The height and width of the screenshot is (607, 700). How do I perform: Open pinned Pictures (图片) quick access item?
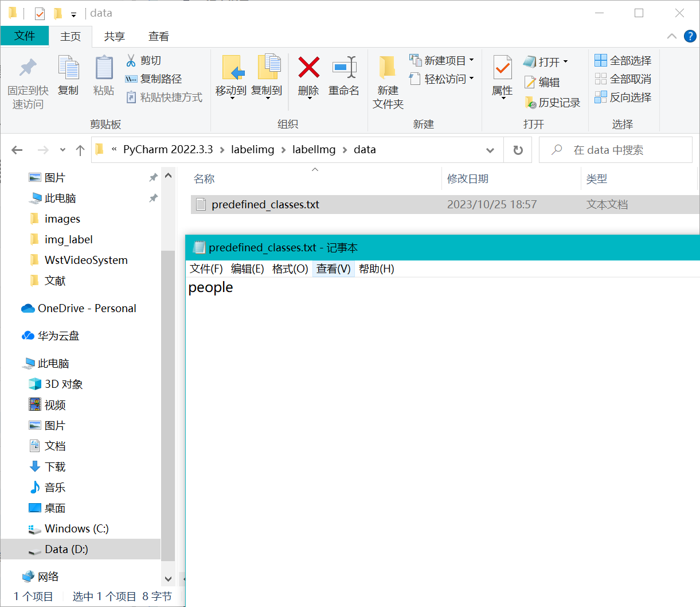55,178
